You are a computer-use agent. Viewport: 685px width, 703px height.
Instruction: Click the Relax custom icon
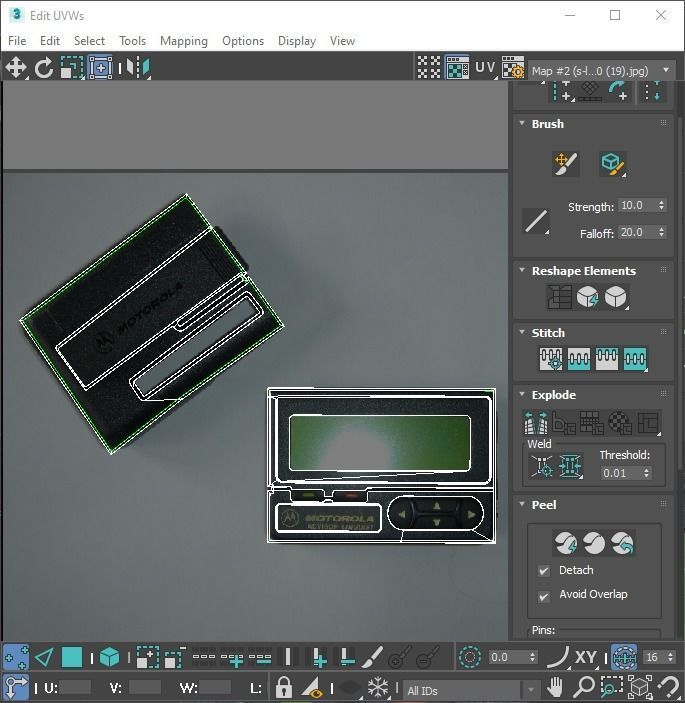coord(616,297)
